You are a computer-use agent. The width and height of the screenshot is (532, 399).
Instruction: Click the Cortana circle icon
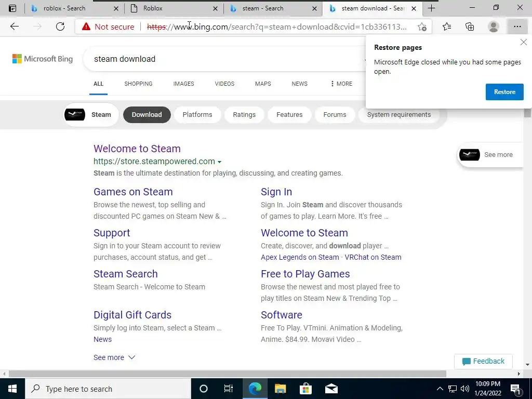pyautogui.click(x=204, y=389)
